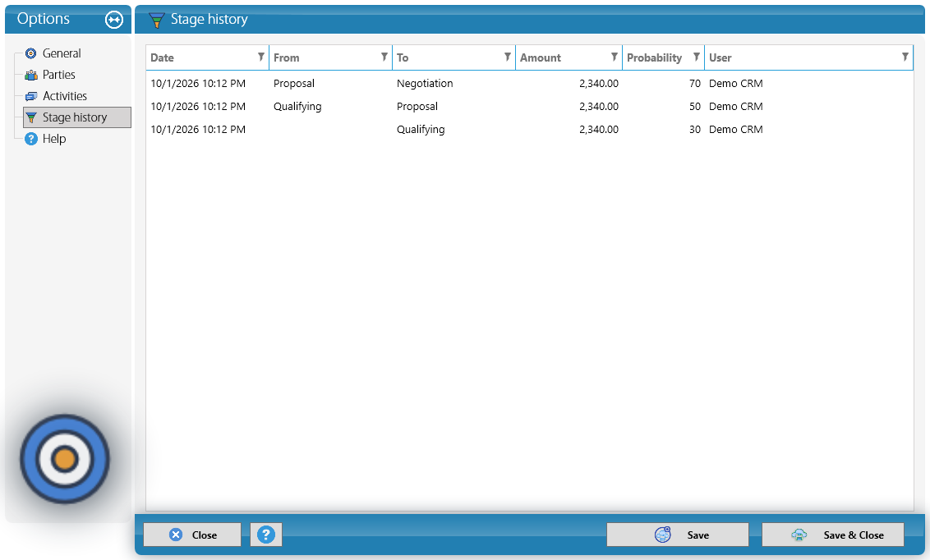Select the Activities tree item
This screenshot has width=930, height=560.
(65, 96)
